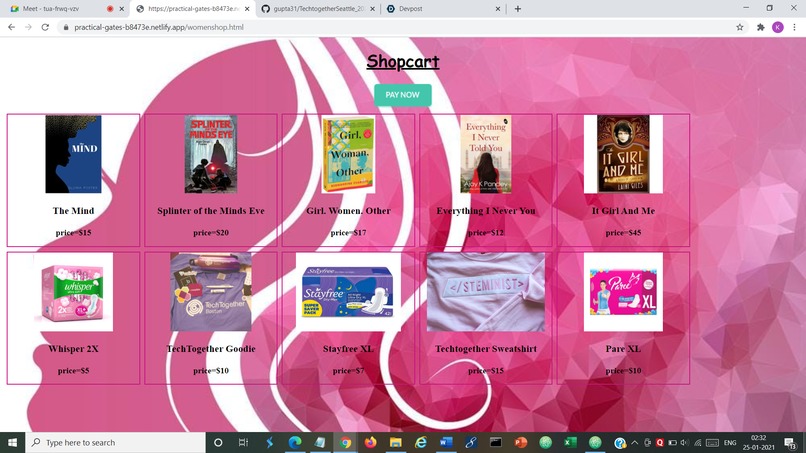
Task: Click the 'Whisper 2X' product name
Action: pyautogui.click(x=74, y=349)
